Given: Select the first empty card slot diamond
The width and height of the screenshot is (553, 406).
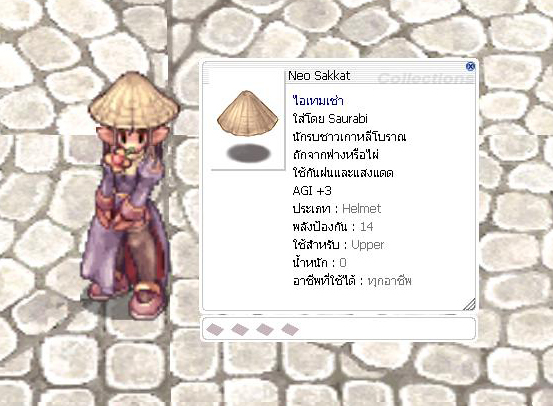Looking at the screenshot, I should (215, 330).
